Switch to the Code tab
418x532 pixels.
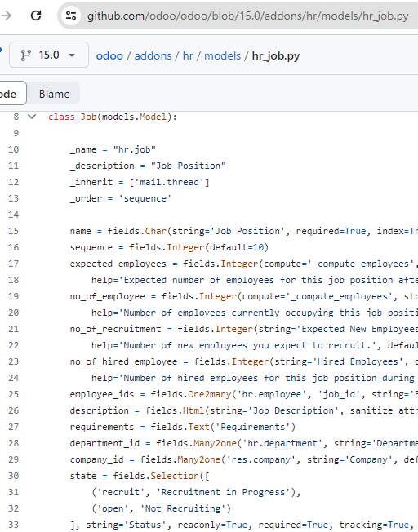coord(12,93)
